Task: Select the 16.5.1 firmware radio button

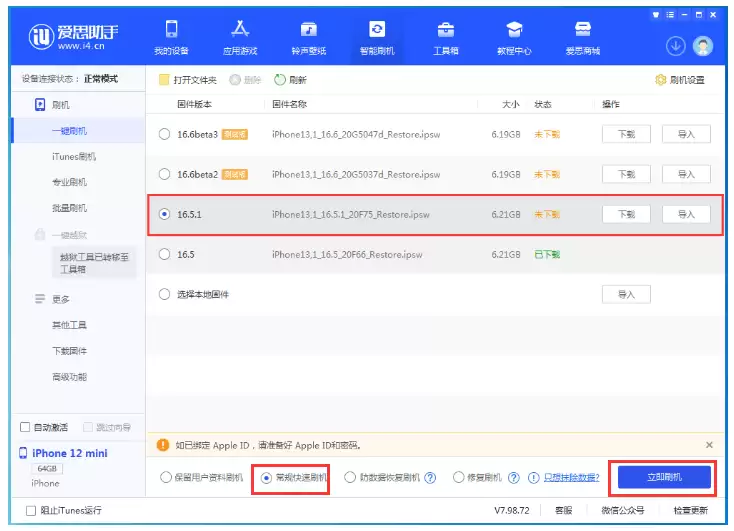Action: pos(164,214)
